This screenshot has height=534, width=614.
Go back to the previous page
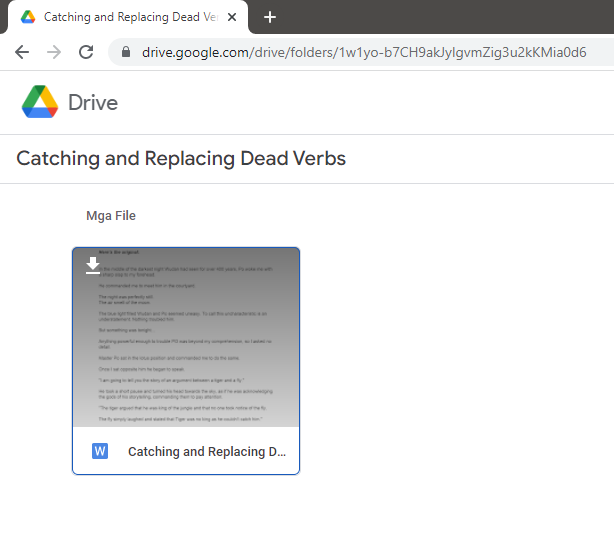pos(22,52)
